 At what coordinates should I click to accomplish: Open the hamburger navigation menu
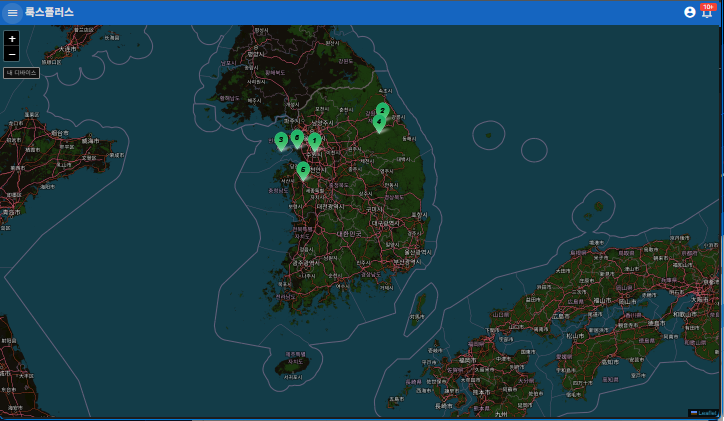point(13,12)
